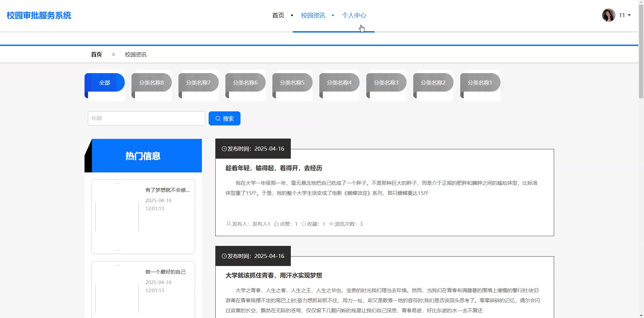Click the clock icon on second article date
644x318 pixels.
pyautogui.click(x=224, y=256)
